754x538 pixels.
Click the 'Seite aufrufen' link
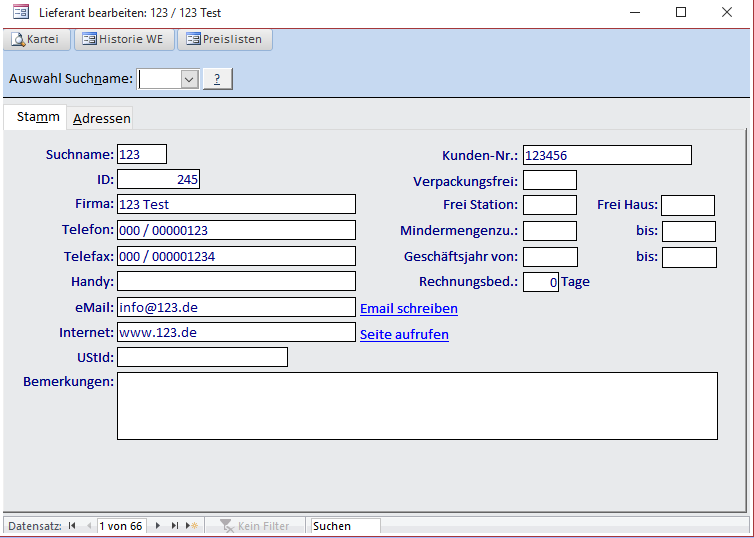pyautogui.click(x=404, y=334)
